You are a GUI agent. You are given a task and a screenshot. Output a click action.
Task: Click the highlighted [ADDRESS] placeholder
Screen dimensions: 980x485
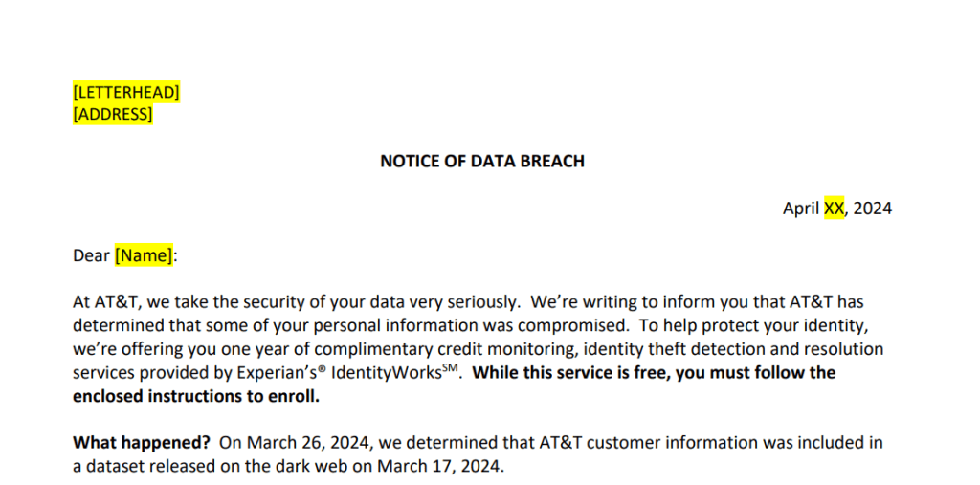(113, 115)
